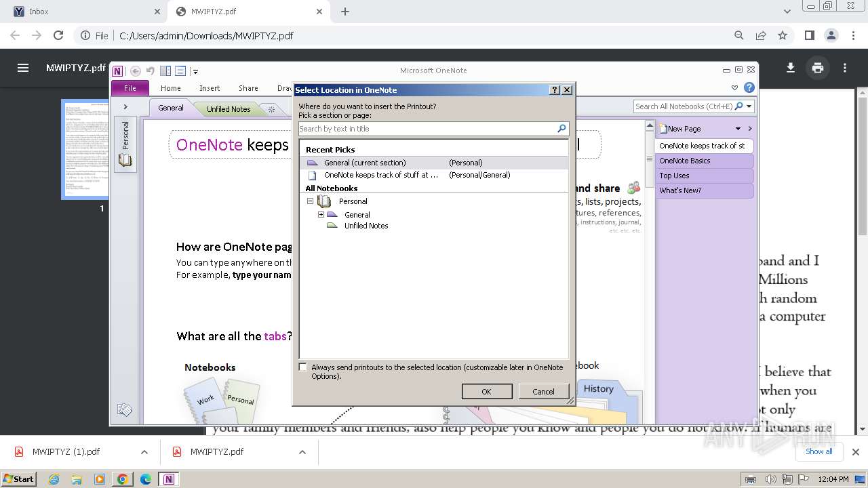Click the Full Page View icon in OneNote
The height and width of the screenshot is (488, 868).
[x=180, y=70]
